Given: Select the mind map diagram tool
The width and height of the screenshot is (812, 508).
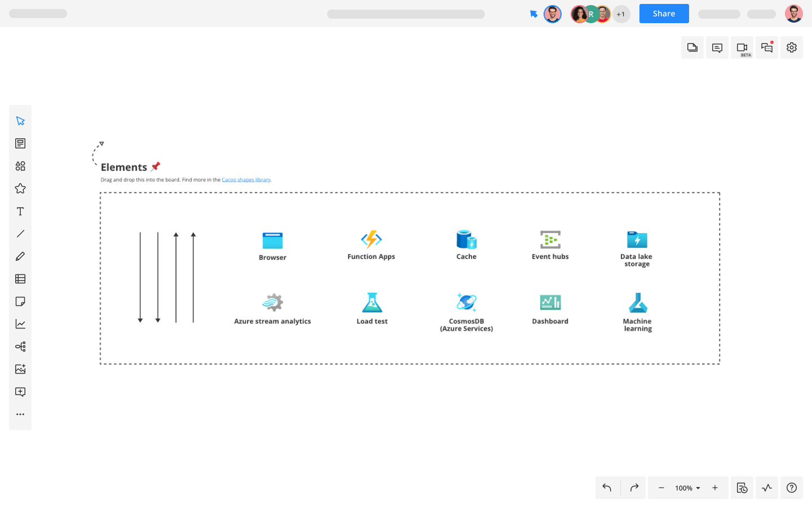Looking at the screenshot, I should click(20, 347).
